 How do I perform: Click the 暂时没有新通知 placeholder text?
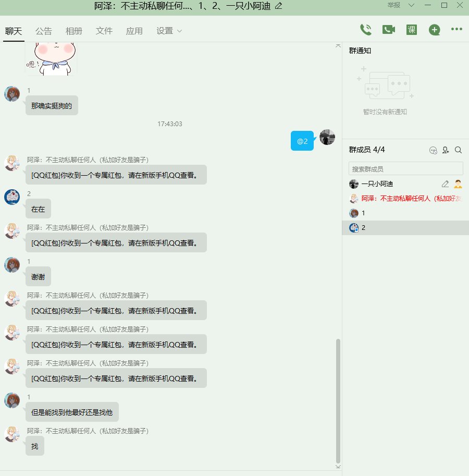(385, 112)
